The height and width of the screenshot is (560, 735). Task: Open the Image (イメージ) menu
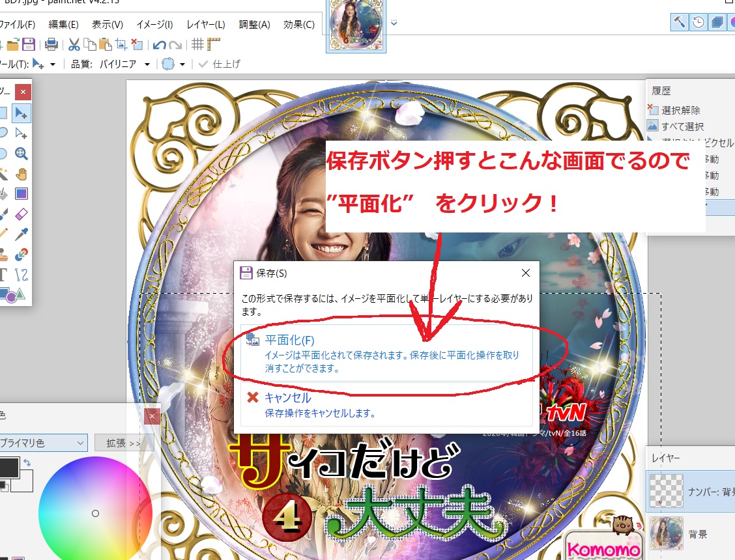click(x=154, y=25)
